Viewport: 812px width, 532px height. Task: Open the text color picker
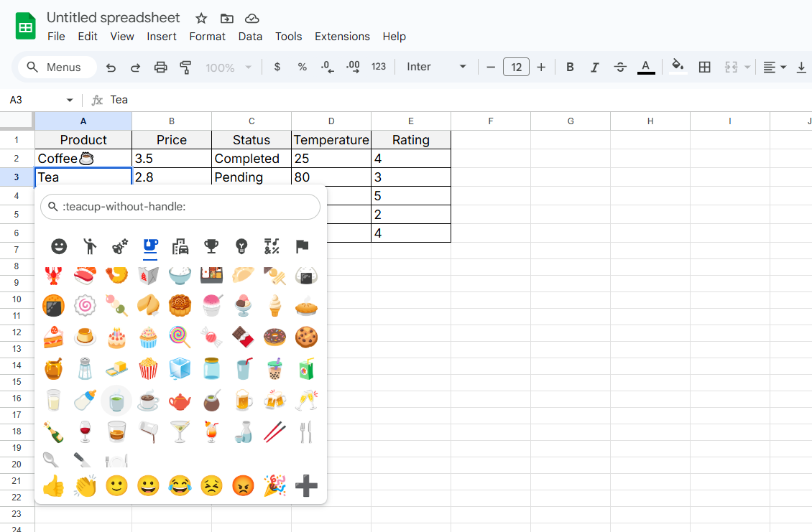click(x=645, y=67)
